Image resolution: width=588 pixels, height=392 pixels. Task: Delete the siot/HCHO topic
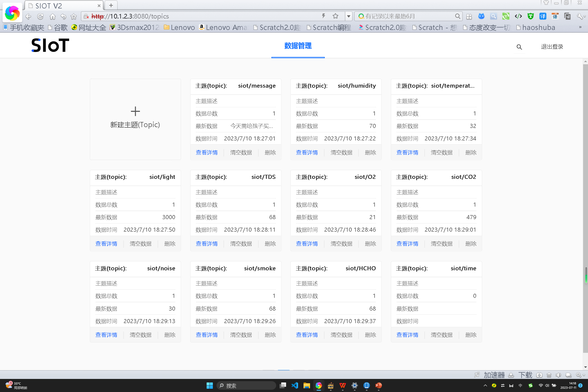(x=370, y=335)
